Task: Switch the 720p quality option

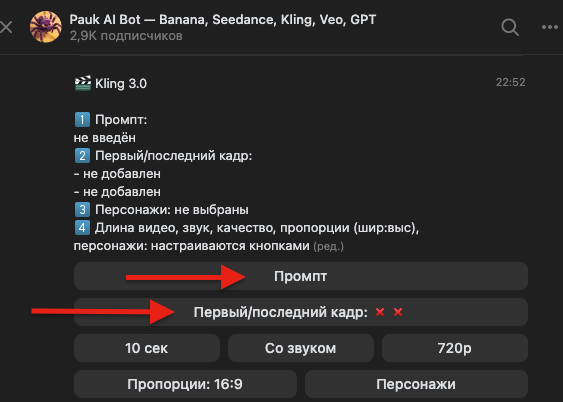Action: (x=455, y=348)
